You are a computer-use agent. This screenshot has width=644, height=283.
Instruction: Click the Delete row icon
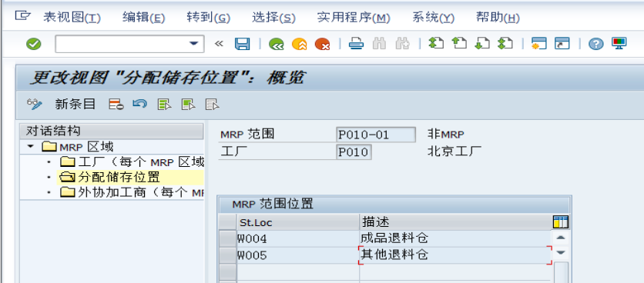(x=116, y=105)
